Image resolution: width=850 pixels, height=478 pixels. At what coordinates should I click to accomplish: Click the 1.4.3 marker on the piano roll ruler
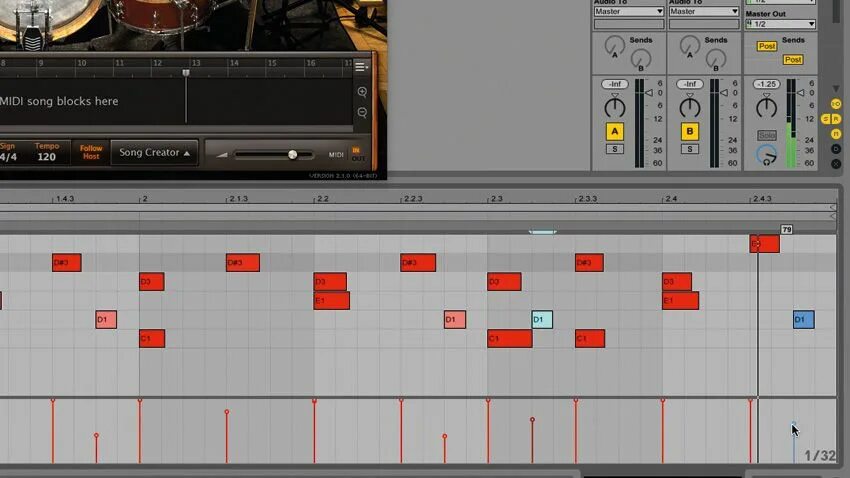pos(65,199)
